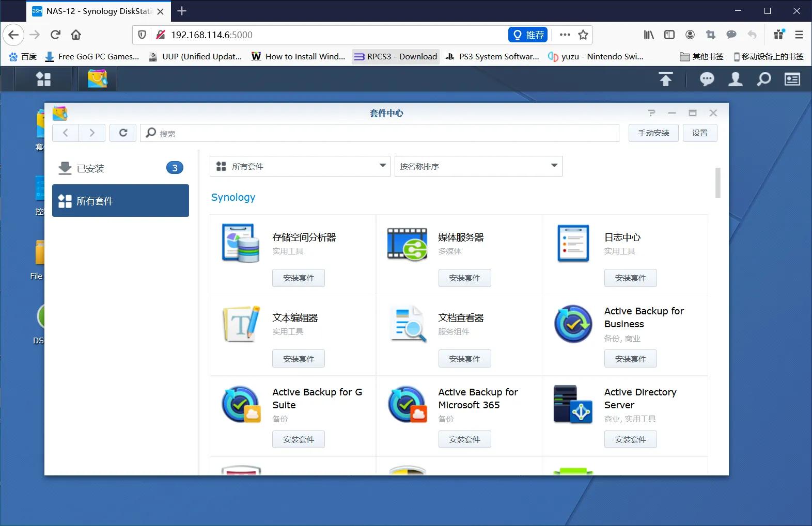Open a new browser tab
Screen dimensions: 812x526
pos(182,11)
